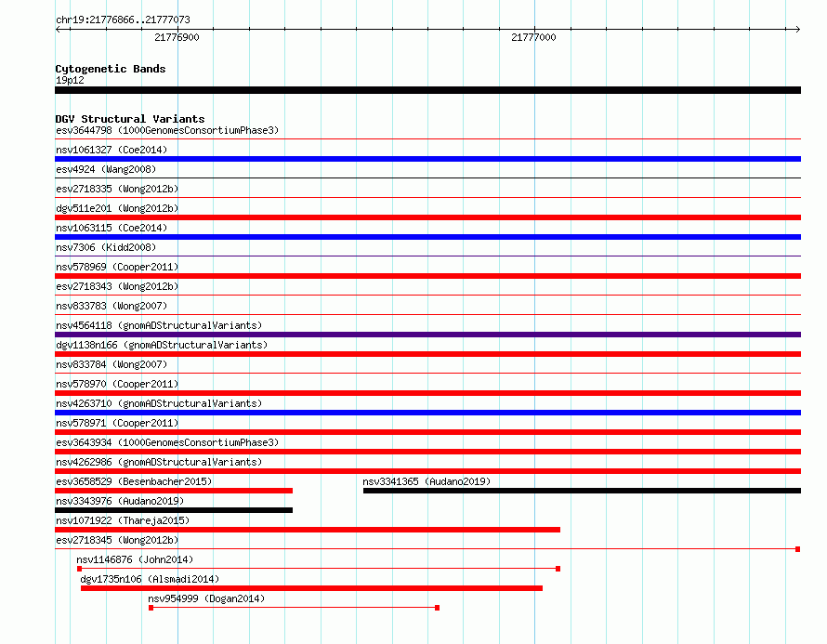Open variant nsv4263710 (gnomADStructuralVariants)
This screenshot has width=827, height=644.
point(159,403)
